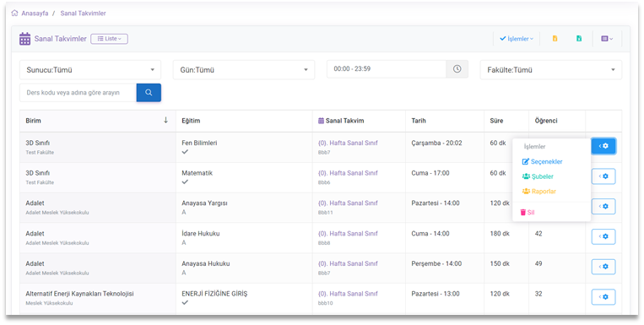Image resolution: width=644 pixels, height=325 pixels.
Task: Click the Anayasa Yargısı cell
Action: 244,208
